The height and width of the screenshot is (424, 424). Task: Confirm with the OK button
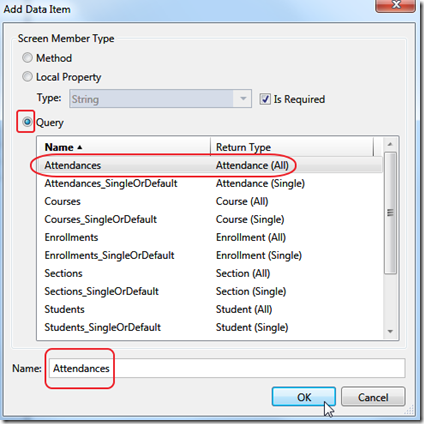(304, 397)
